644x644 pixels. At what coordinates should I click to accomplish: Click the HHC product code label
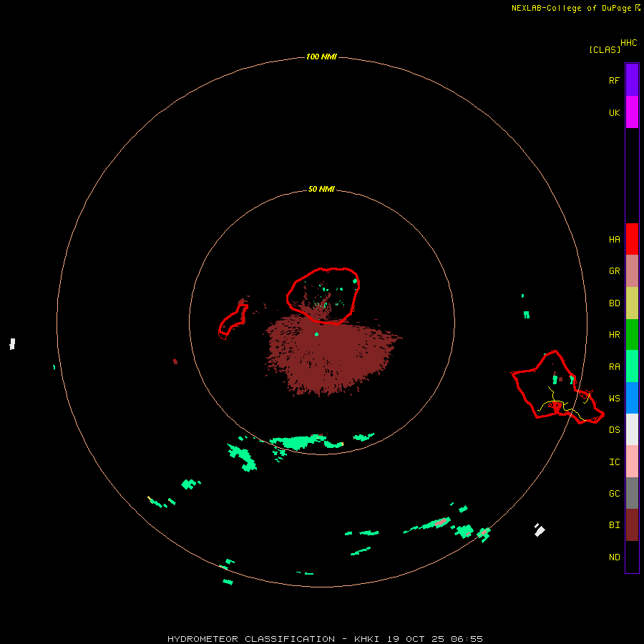[x=629, y=43]
